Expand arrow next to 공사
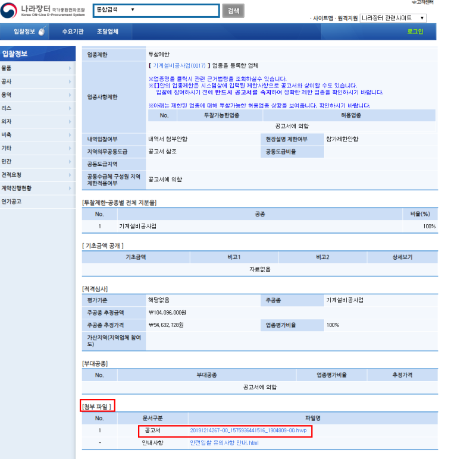 [70, 81]
